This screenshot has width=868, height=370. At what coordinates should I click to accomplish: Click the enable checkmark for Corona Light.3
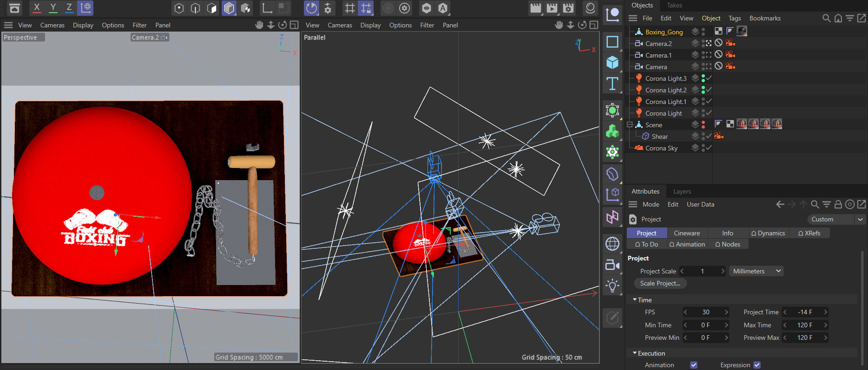709,78
